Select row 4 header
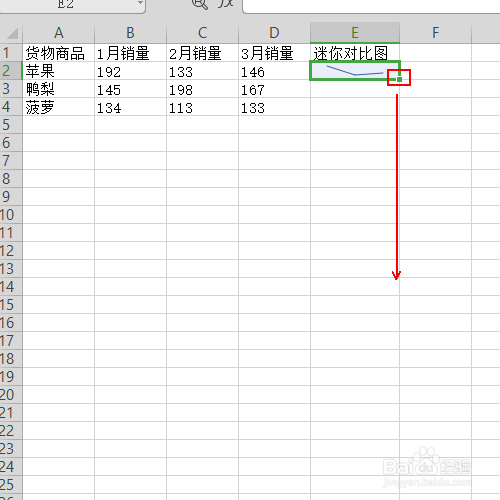This screenshot has height=500, width=500. click(11, 107)
